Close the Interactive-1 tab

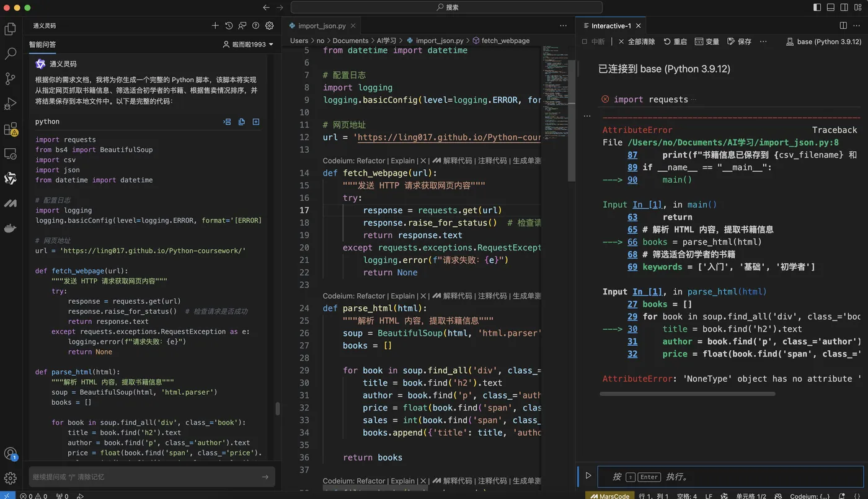tap(638, 25)
